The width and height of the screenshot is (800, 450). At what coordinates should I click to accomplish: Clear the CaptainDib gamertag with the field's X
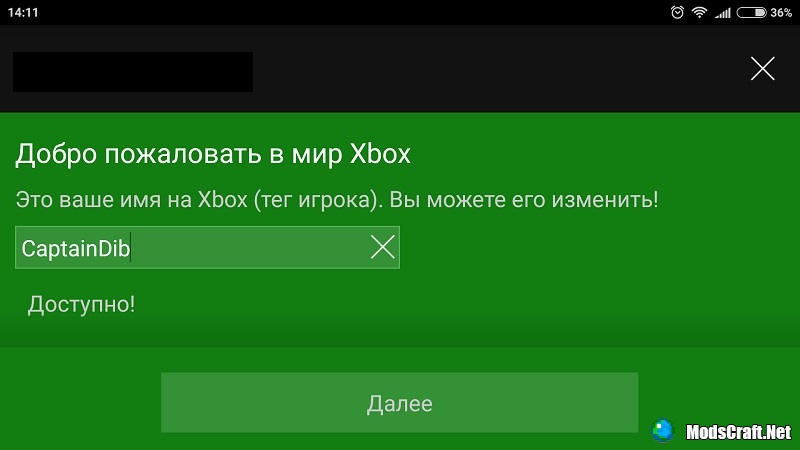tap(383, 247)
